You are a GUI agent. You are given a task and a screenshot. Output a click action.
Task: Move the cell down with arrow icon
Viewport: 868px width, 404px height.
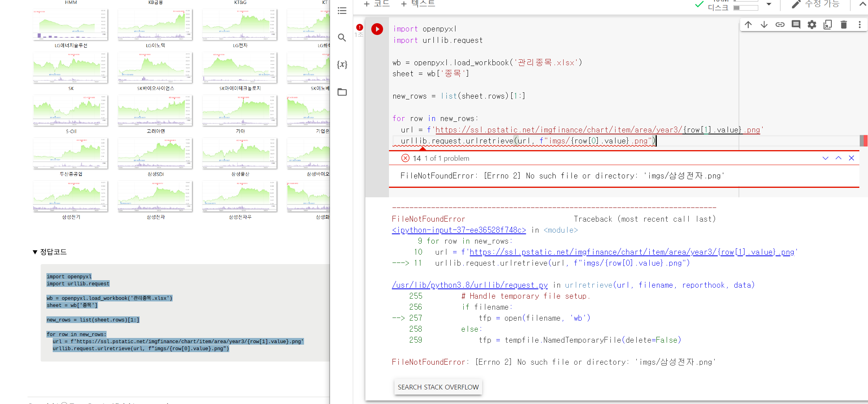(764, 25)
